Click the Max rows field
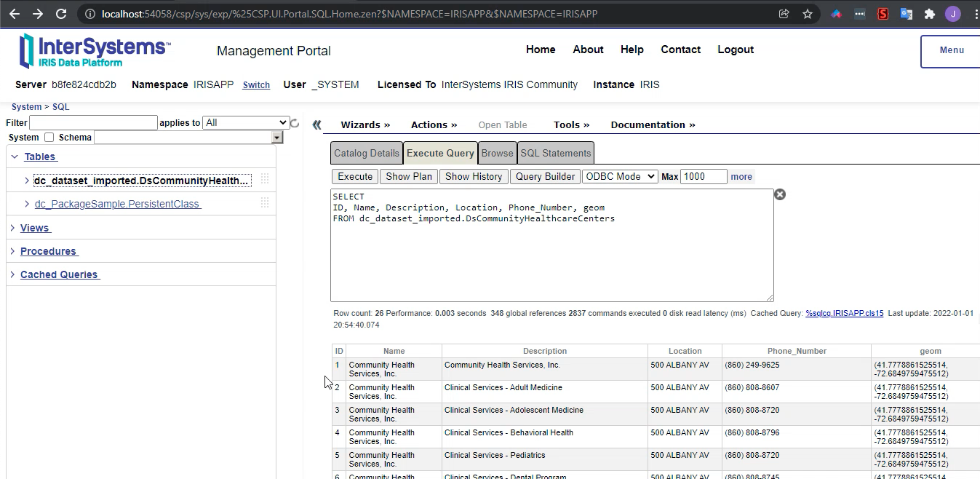 704,176
